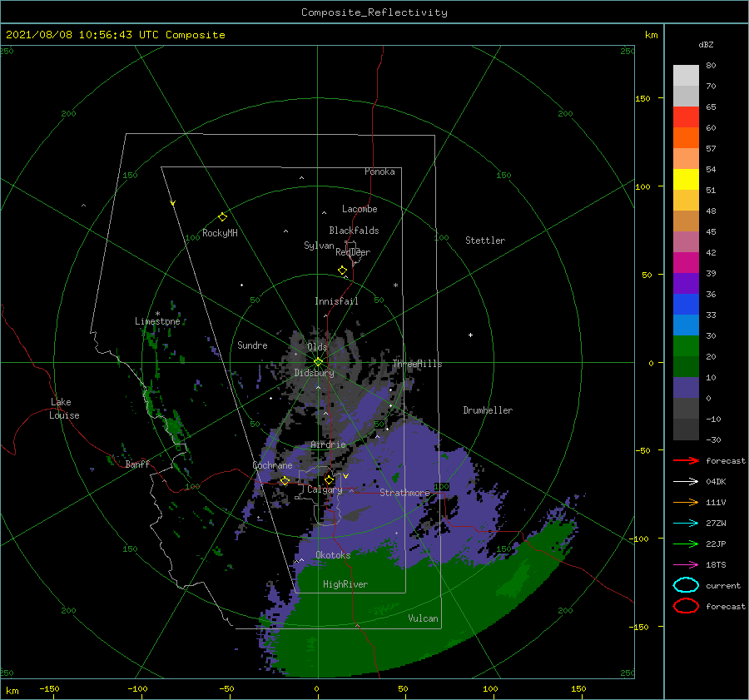
Task: Click the current legend label
Action: (723, 585)
